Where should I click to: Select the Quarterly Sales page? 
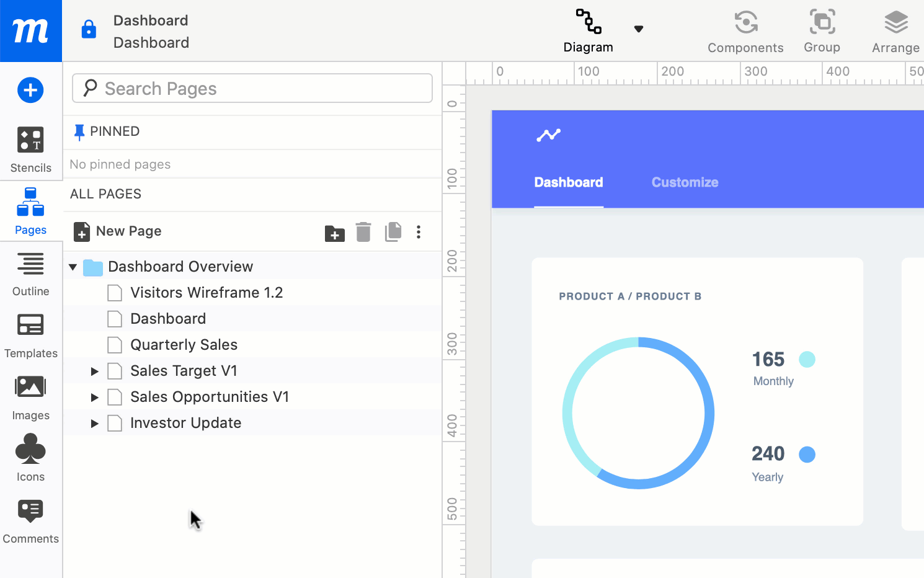click(184, 345)
